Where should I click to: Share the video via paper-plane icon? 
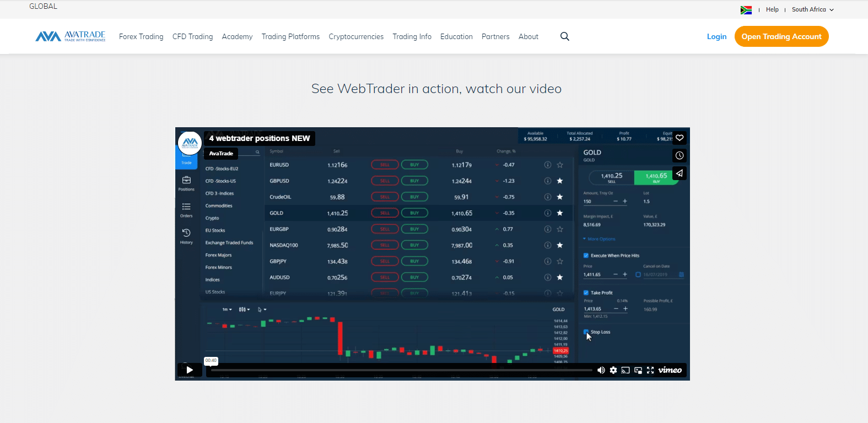point(680,173)
